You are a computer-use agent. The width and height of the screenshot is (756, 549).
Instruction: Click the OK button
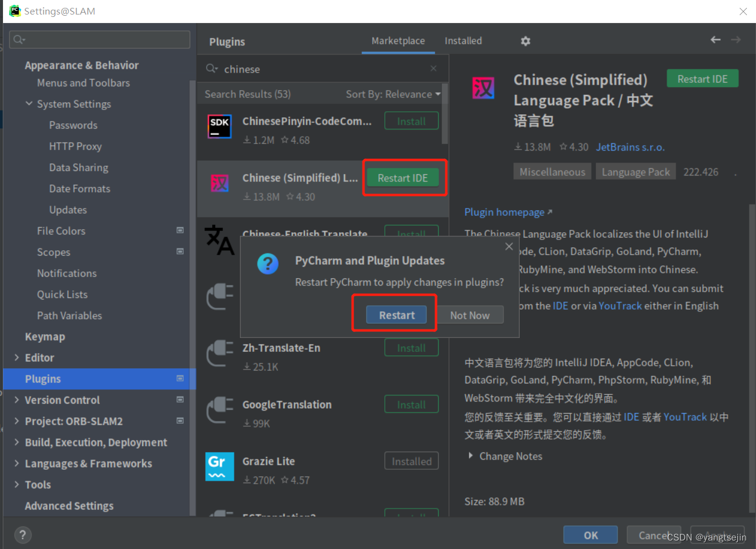590,535
